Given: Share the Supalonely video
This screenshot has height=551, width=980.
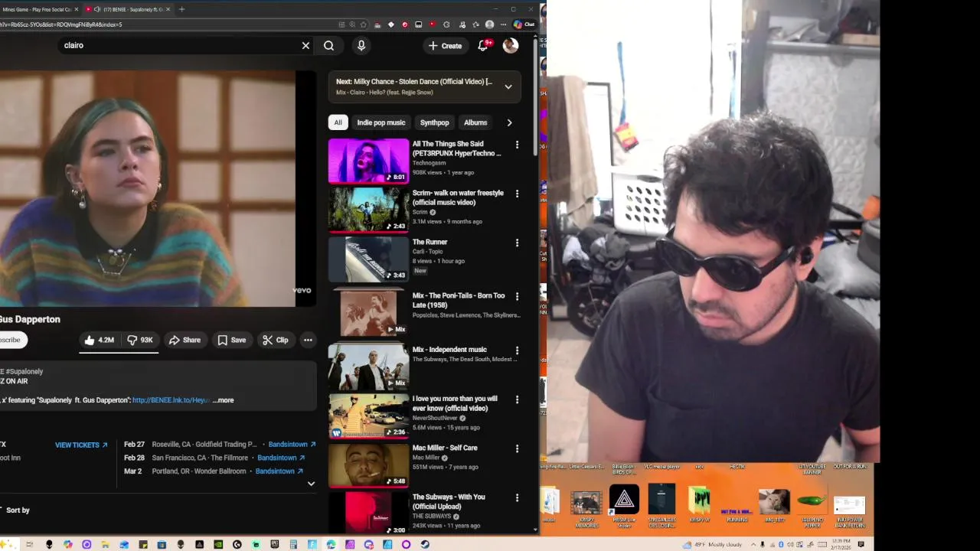Looking at the screenshot, I should [185, 340].
